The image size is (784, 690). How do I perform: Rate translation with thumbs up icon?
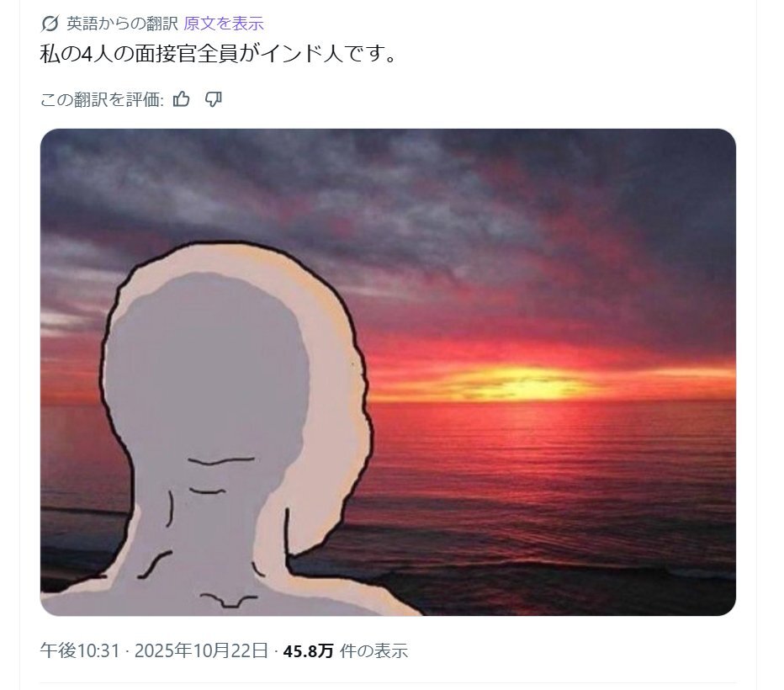pyautogui.click(x=181, y=99)
